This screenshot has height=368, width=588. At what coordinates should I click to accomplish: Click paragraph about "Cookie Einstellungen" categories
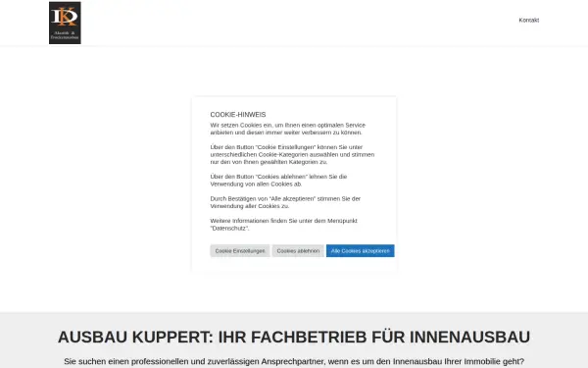click(292, 154)
